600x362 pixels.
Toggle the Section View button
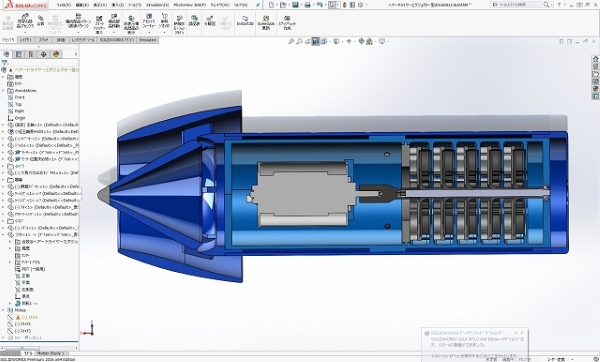point(315,41)
